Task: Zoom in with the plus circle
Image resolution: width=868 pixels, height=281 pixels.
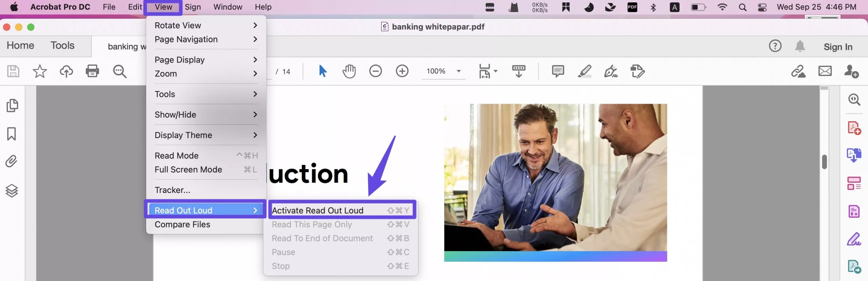Action: coord(402,71)
